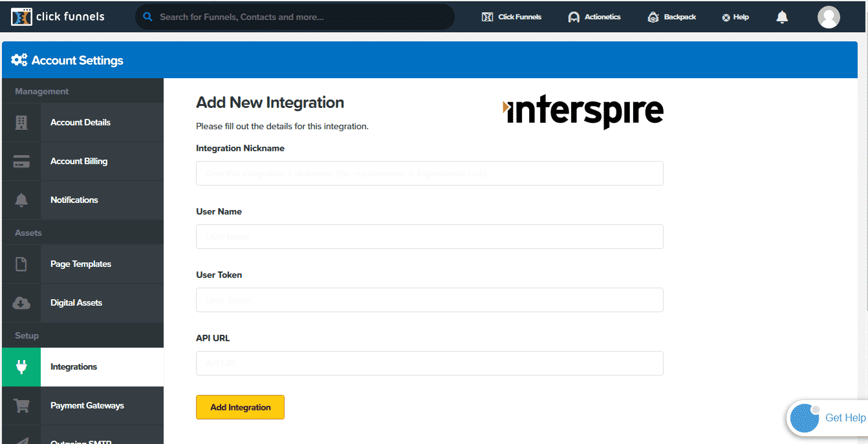
Task: Open the Backpack menu
Action: (x=671, y=17)
